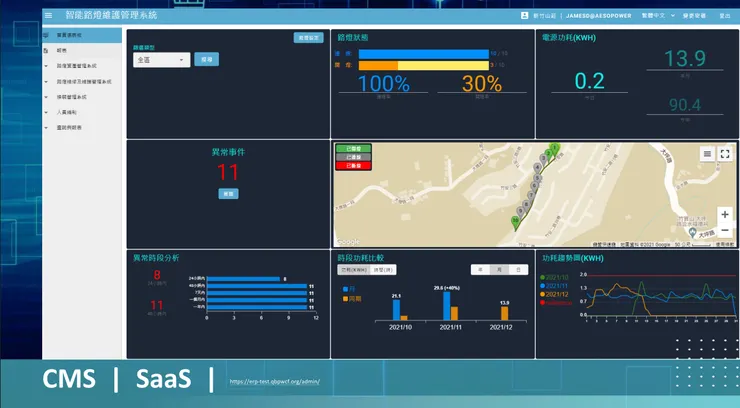740x408 pixels.
Task: Click the user account icon in the header
Action: (524, 16)
